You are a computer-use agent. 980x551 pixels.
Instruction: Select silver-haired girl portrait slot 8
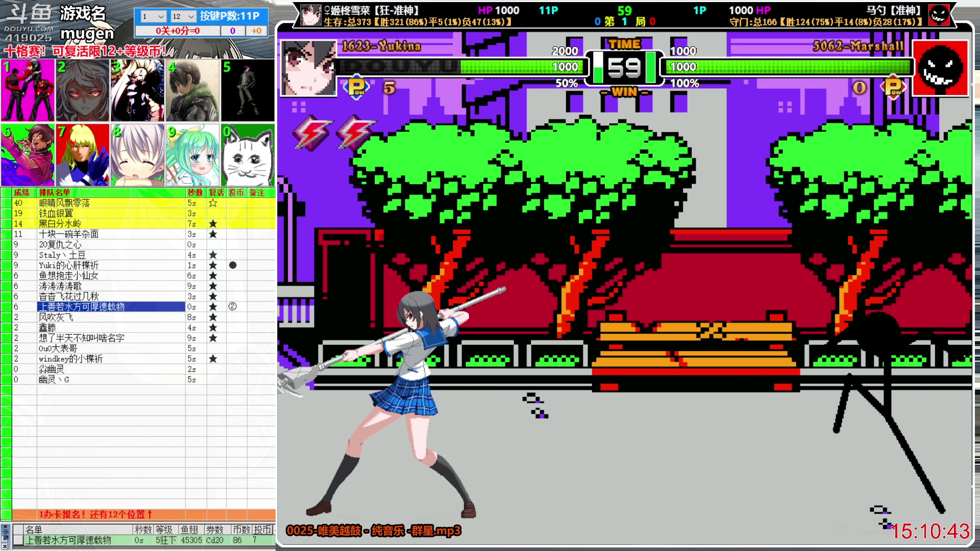tap(137, 155)
